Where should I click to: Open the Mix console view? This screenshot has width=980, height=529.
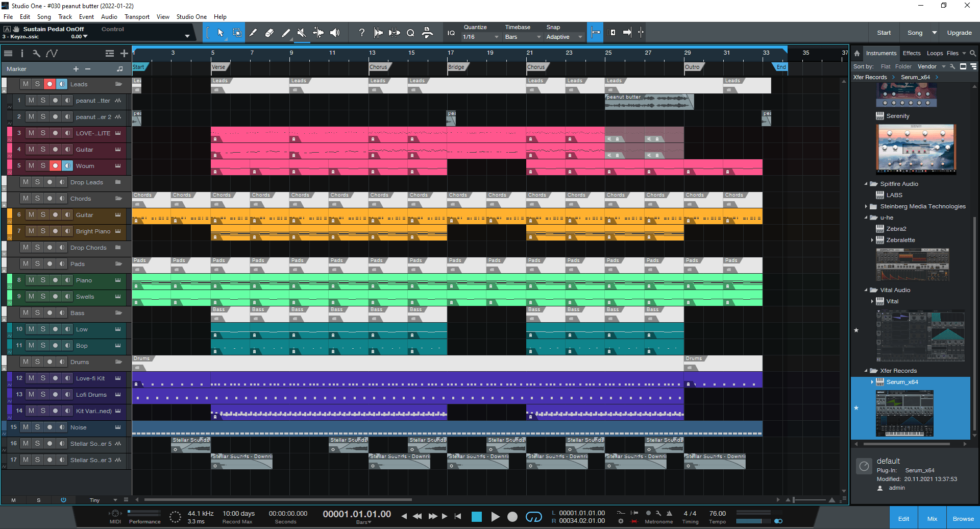[x=932, y=518]
